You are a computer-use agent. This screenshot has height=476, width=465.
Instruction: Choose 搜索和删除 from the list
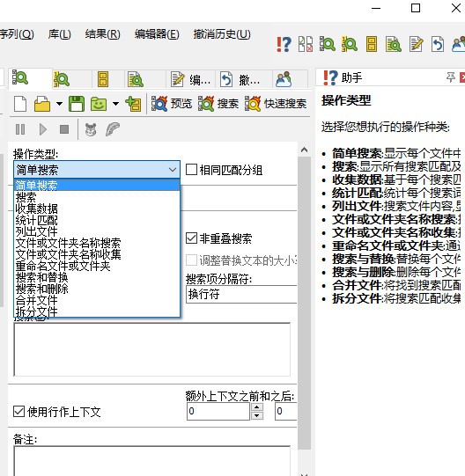tap(97, 289)
